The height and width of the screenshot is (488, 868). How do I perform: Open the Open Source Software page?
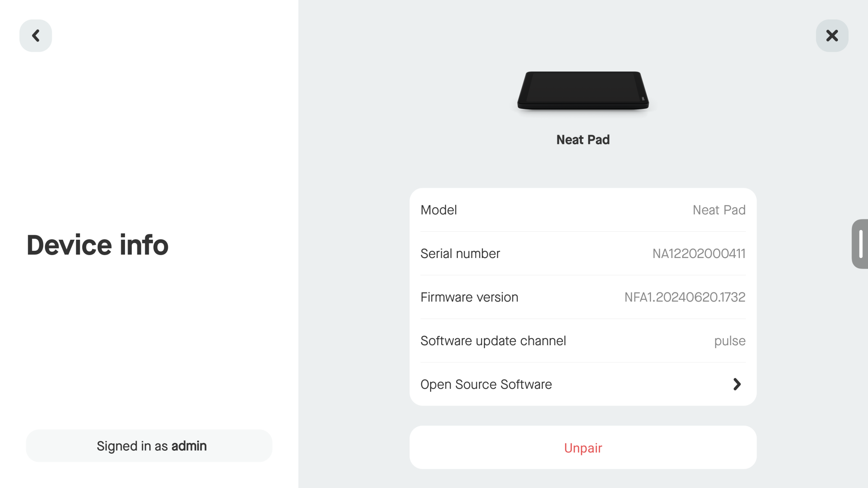(583, 384)
